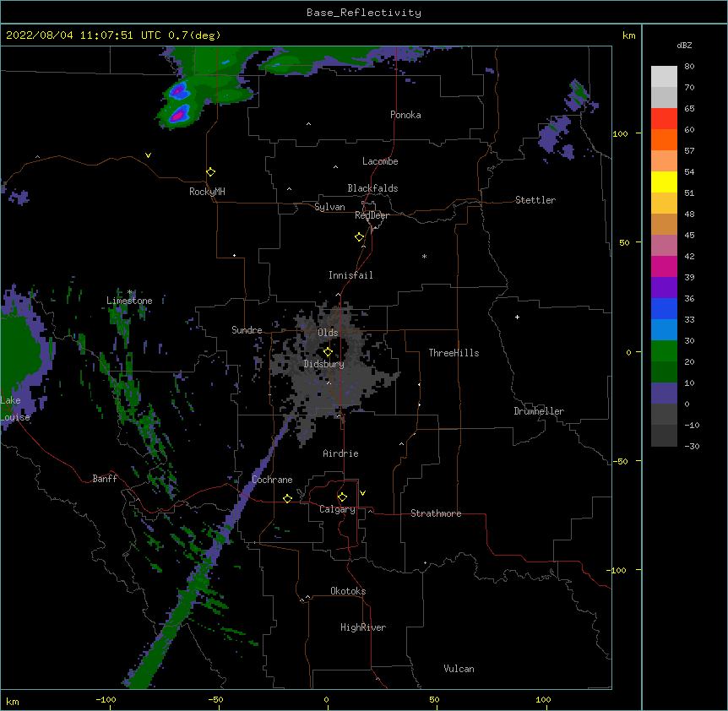The height and width of the screenshot is (711, 728).
Task: Pick the bright yellow swatch below 54 dBZ
Action: point(664,182)
